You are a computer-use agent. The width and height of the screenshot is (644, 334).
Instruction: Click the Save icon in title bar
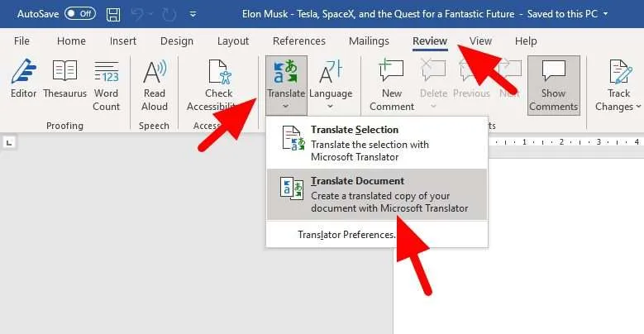pyautogui.click(x=113, y=14)
